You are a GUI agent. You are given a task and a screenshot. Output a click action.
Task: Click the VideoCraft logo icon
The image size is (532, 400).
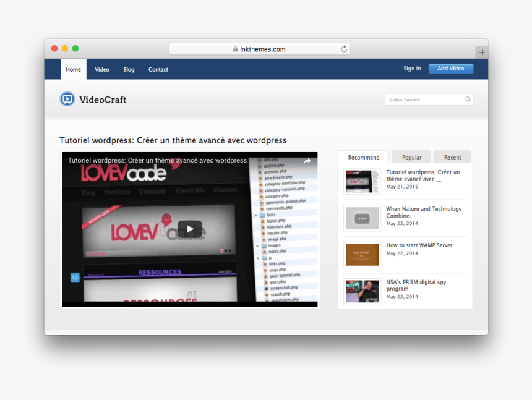67,99
